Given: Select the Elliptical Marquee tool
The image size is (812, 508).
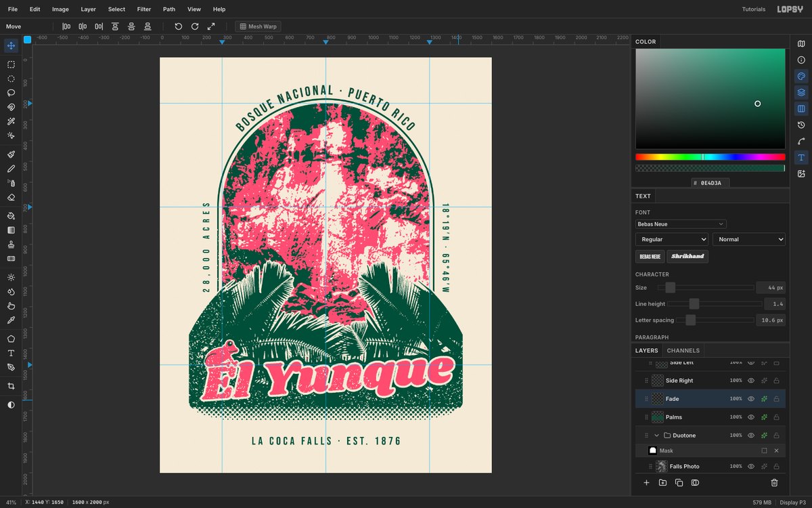Looking at the screenshot, I should click(11, 79).
